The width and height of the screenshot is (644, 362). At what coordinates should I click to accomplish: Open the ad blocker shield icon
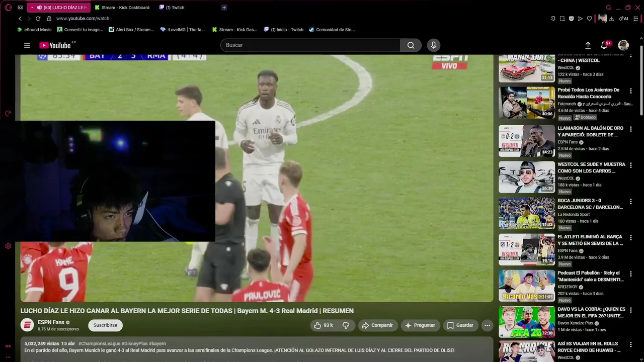571,19
